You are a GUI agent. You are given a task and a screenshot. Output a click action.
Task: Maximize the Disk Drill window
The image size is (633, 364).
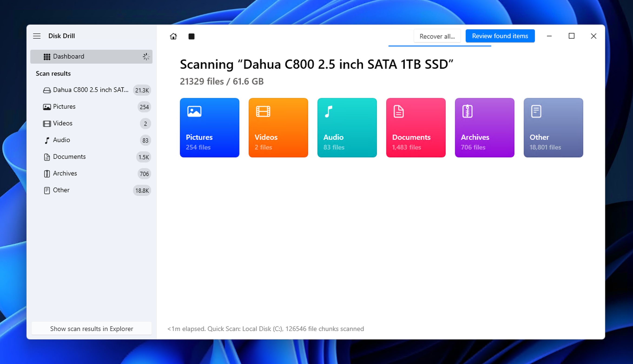(571, 36)
